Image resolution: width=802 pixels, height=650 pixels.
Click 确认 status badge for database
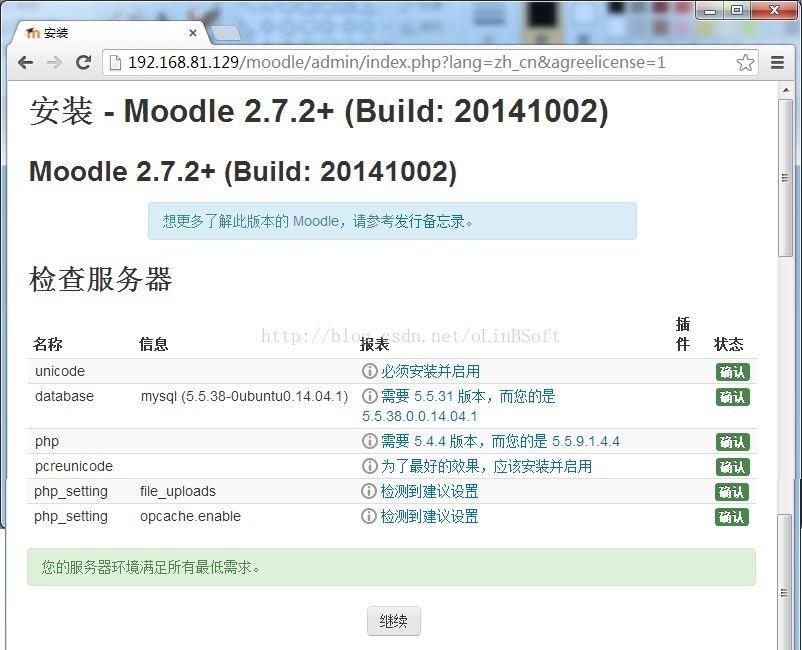732,397
